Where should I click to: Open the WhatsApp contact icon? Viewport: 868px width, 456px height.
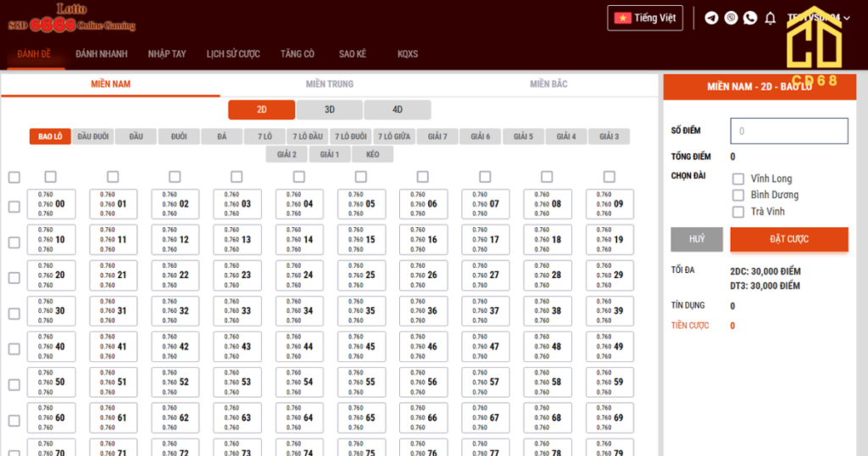(x=750, y=18)
